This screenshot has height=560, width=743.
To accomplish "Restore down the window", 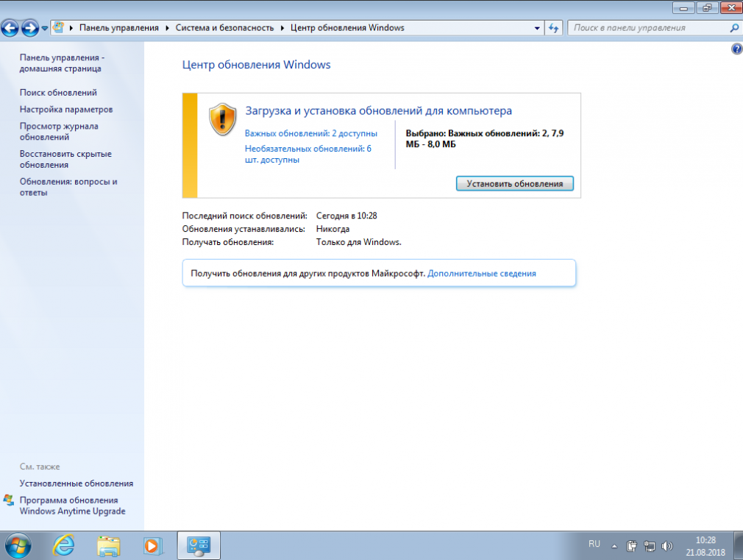I will click(707, 7).
